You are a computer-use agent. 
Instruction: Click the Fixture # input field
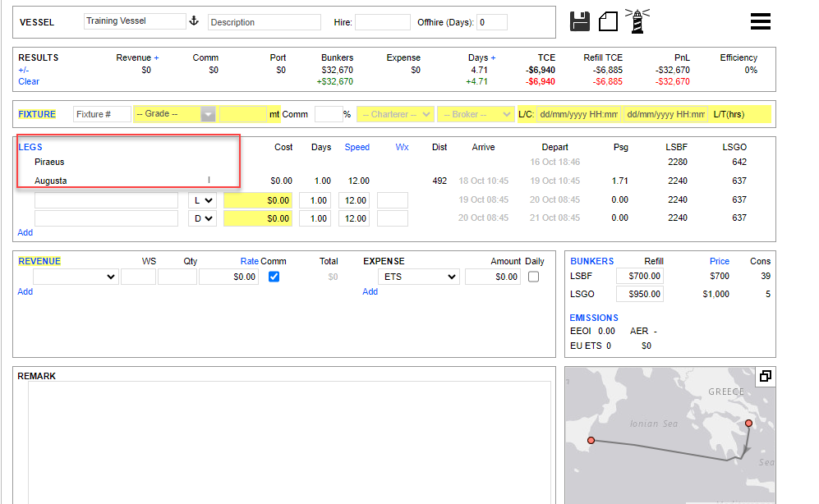coord(102,114)
